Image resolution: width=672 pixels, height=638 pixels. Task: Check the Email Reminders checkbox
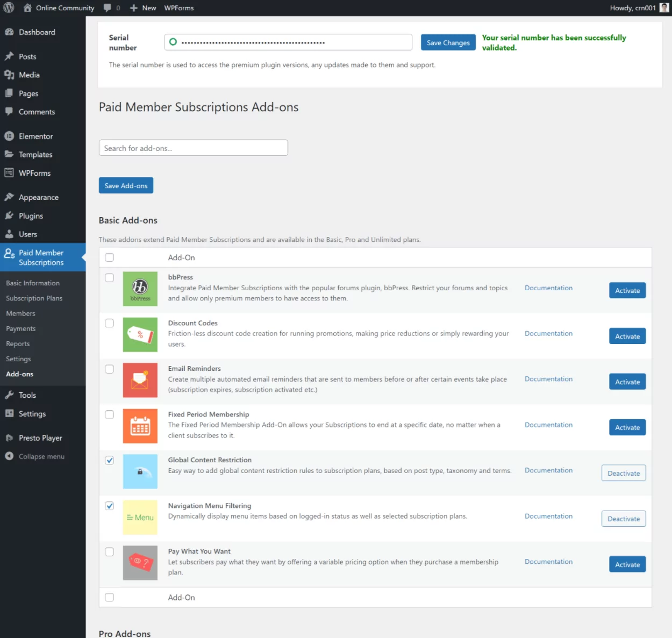110,369
